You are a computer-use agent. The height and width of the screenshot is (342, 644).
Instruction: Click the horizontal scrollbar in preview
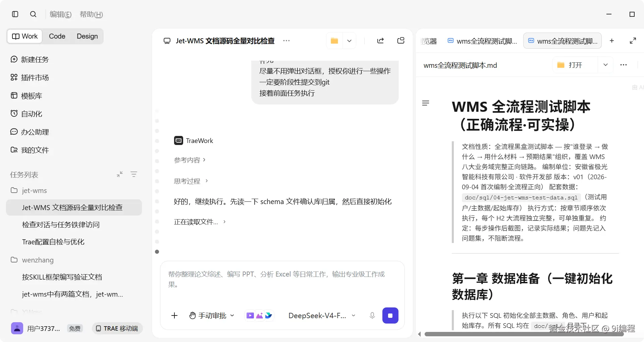[524, 334]
